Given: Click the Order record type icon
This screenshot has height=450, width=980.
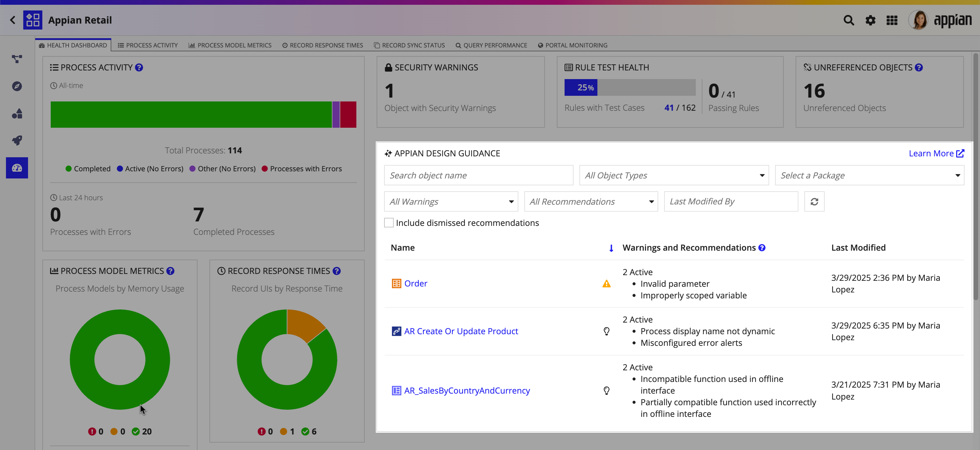Looking at the screenshot, I should click(396, 283).
